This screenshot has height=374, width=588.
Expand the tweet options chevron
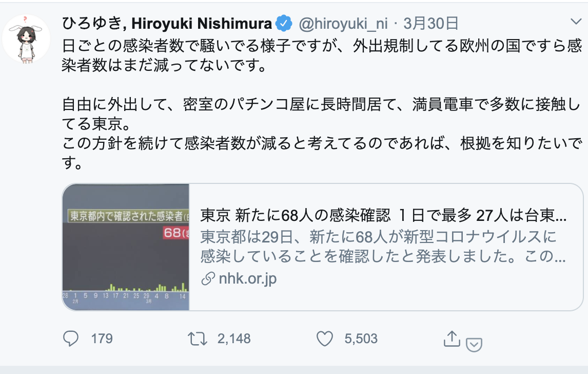point(576,22)
